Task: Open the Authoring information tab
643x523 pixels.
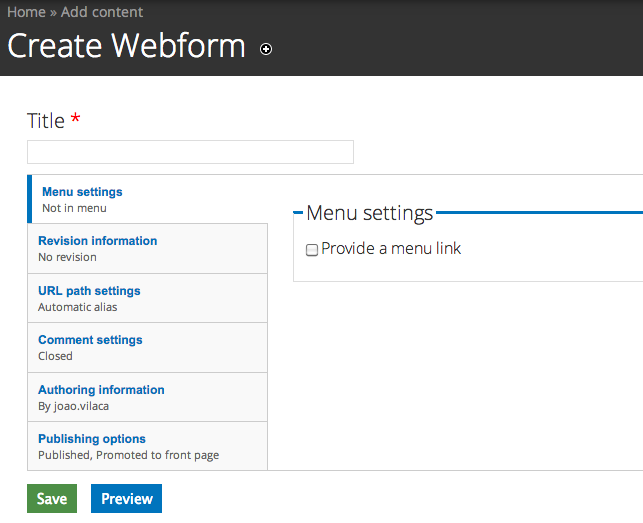Action: click(x=101, y=390)
